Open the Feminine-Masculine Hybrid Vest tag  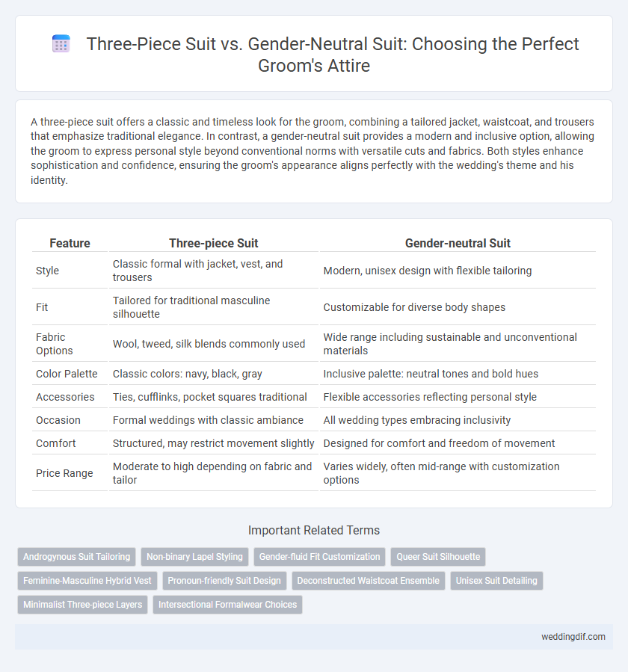(x=87, y=581)
